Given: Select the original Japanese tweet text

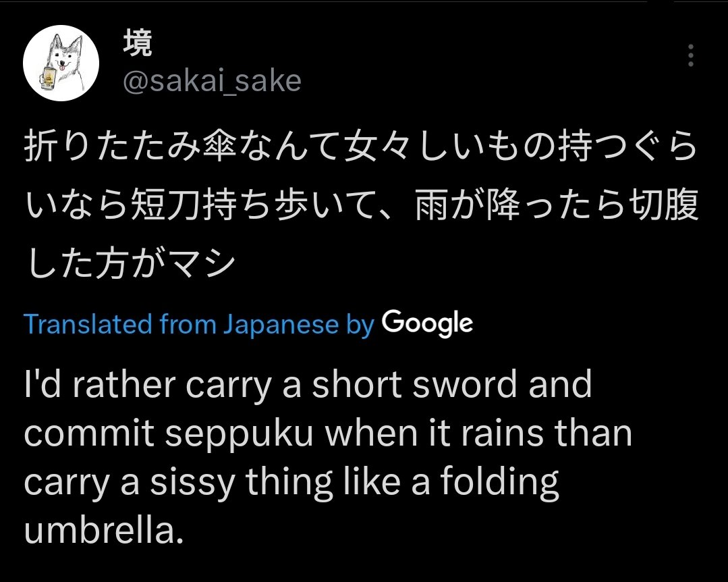Looking at the screenshot, I should tap(361, 207).
